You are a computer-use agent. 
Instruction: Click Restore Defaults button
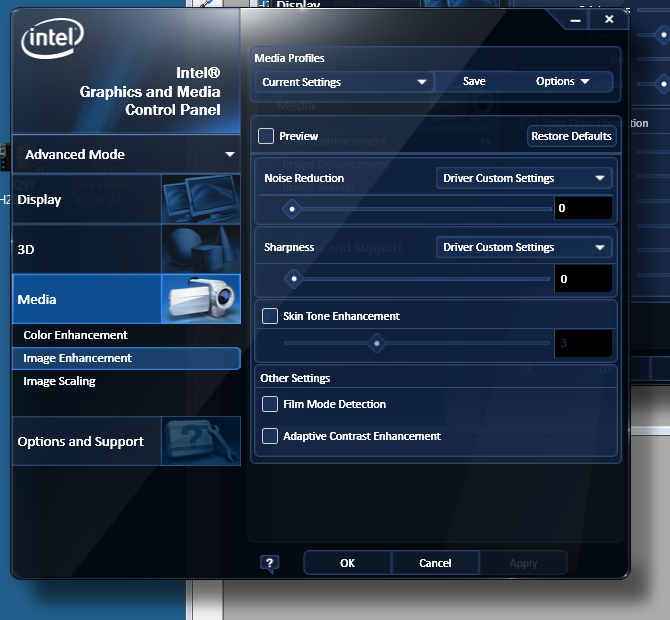(571, 136)
